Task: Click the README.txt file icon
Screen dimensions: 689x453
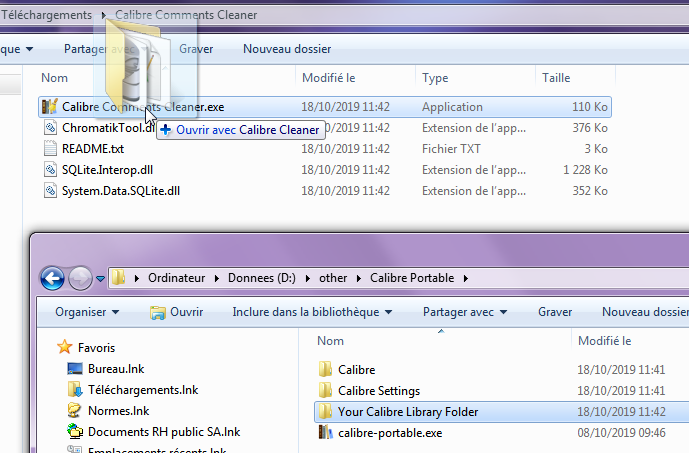Action: click(x=50, y=149)
